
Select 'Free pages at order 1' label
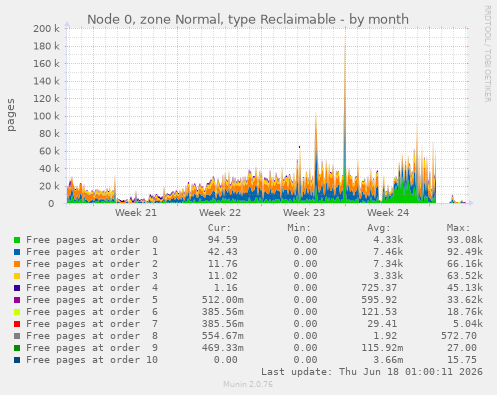(x=92, y=252)
